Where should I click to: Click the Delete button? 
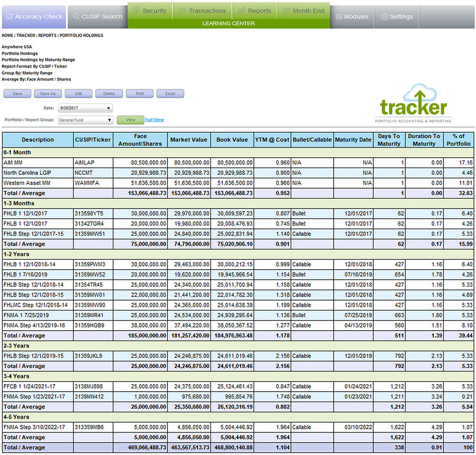(x=109, y=94)
